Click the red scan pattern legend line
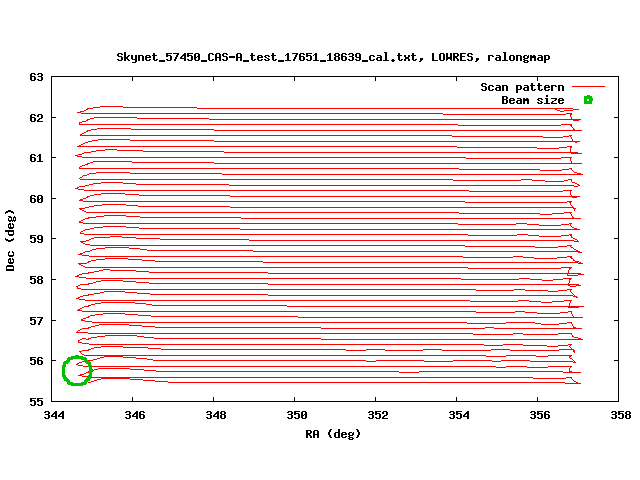The width and height of the screenshot is (640, 480). tap(588, 87)
